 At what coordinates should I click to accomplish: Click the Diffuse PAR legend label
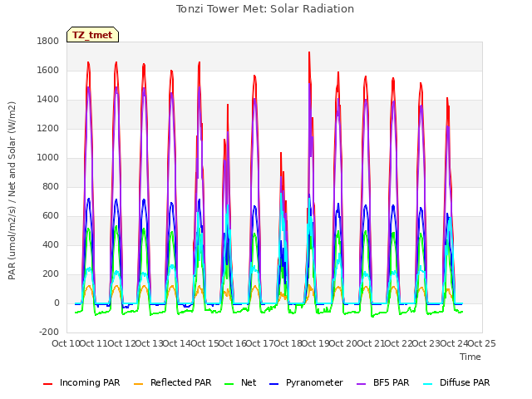click(465, 382)
